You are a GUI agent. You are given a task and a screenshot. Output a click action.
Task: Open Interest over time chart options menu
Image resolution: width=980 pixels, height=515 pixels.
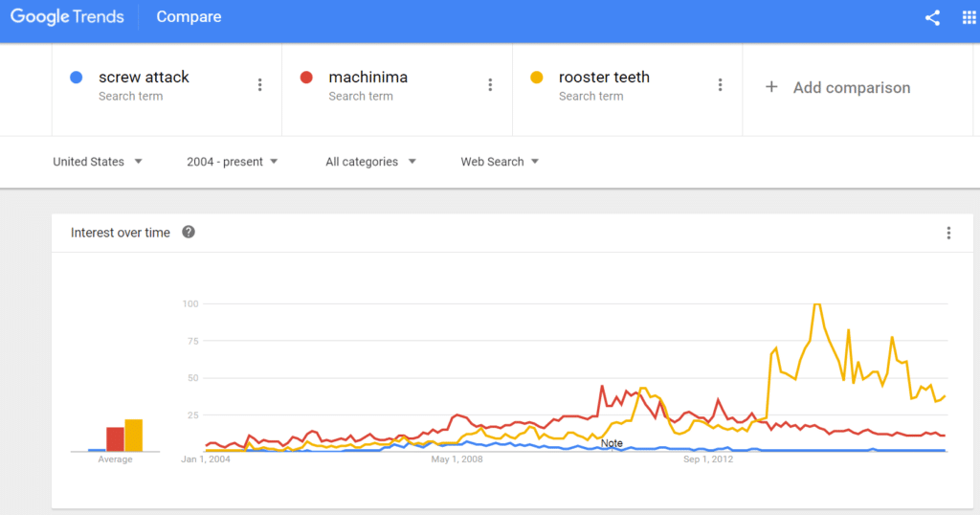coord(948,234)
